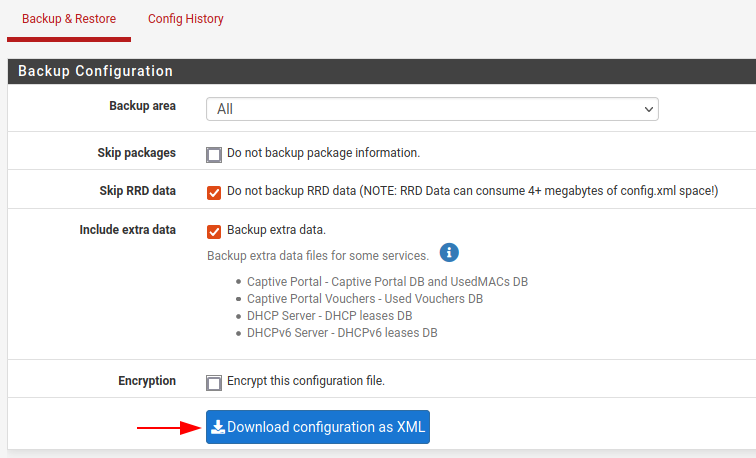Click the 'DHCPv6 Server - DHCPv6 leases DB' item
This screenshot has height=458, width=756.
coord(342,333)
